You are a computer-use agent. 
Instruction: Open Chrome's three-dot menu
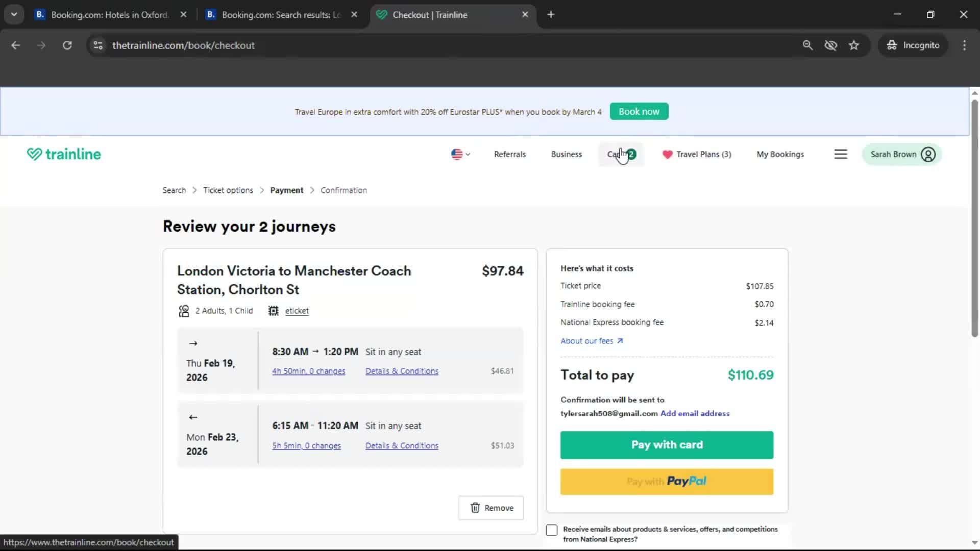click(x=964, y=45)
